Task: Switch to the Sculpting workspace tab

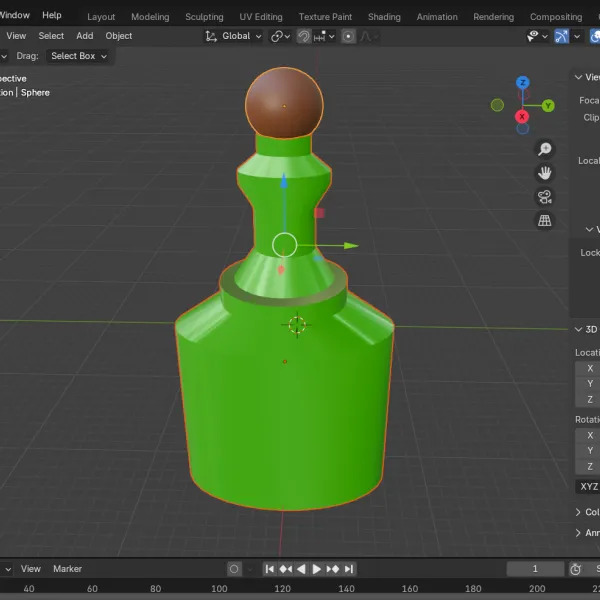Action: 204,17
